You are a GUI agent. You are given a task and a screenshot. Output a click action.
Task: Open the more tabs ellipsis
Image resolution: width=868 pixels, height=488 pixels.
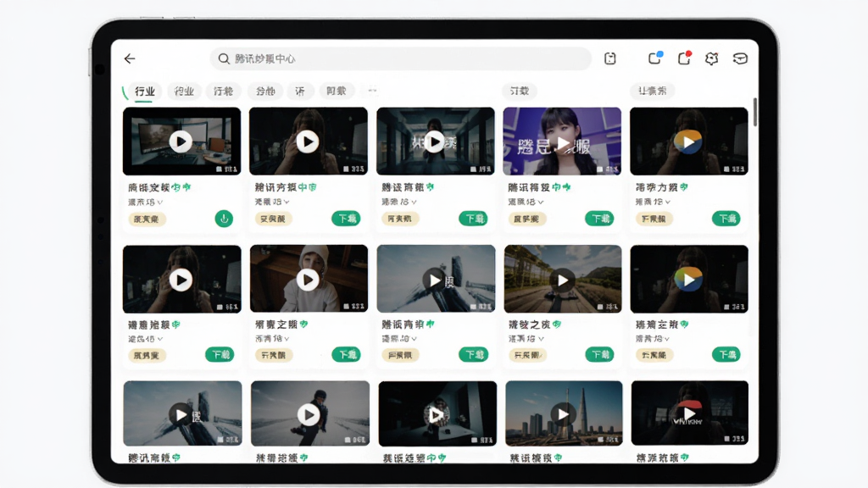click(x=373, y=90)
